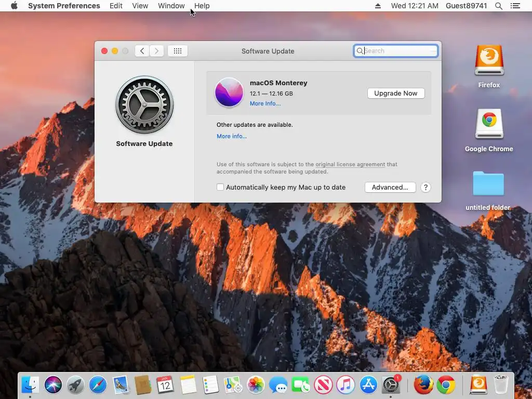Open Launchpad from the Dock
This screenshot has height=399, width=532.
point(75,385)
